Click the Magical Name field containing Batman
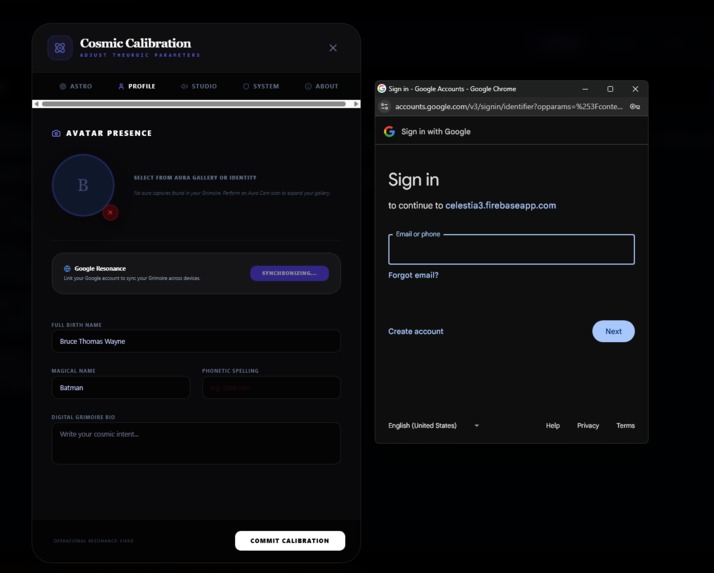Screen dimensions: 714x573 pyautogui.click(x=121, y=388)
